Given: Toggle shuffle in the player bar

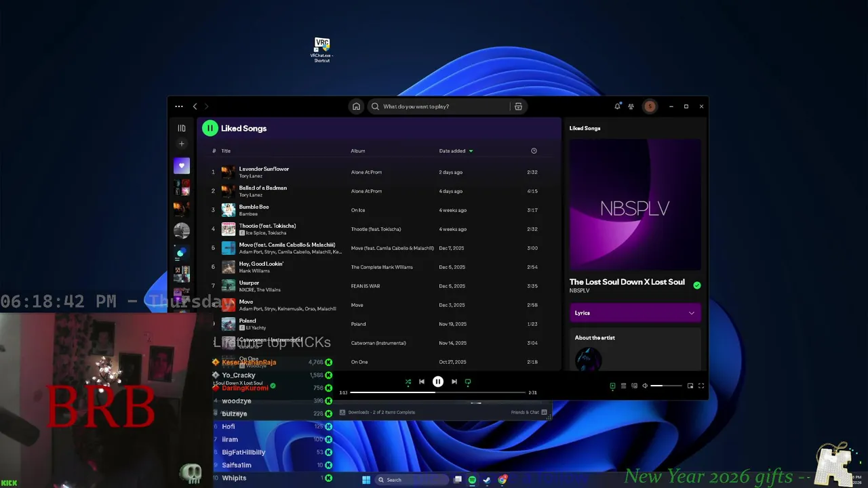Looking at the screenshot, I should (x=408, y=382).
